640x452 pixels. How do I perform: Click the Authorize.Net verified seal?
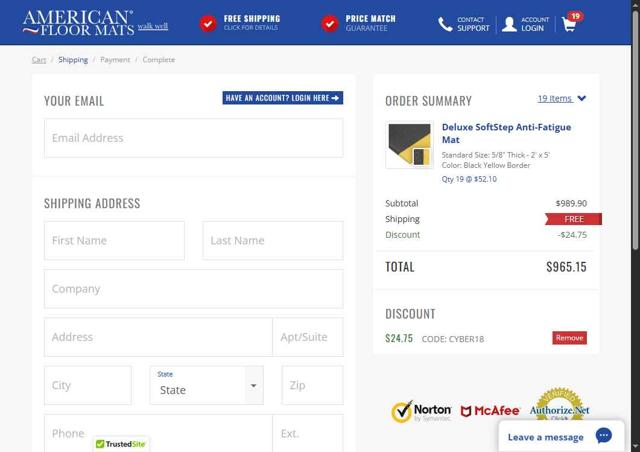[x=559, y=405]
